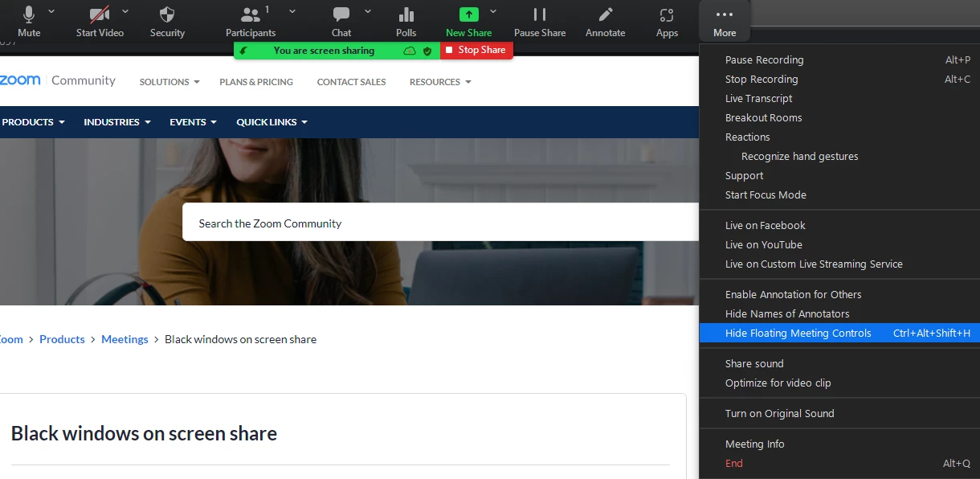Select Pause Recording menu item
The width and height of the screenshot is (980, 479).
coord(839,60)
